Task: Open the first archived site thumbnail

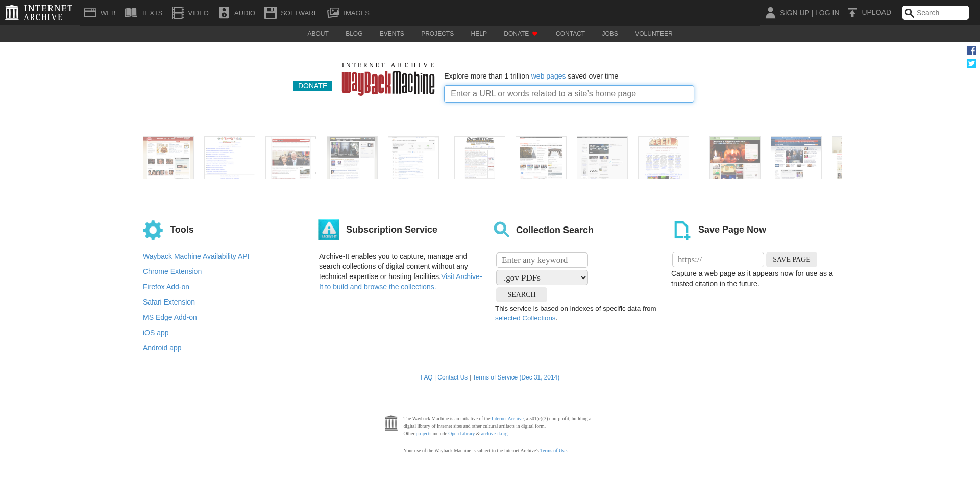Action: 168,158
